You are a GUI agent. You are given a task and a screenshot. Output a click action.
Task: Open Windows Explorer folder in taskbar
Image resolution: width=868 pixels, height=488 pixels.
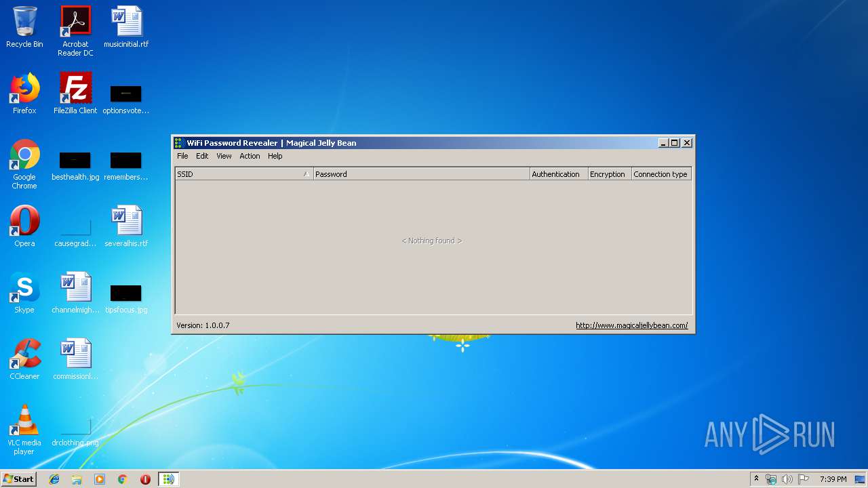point(77,479)
